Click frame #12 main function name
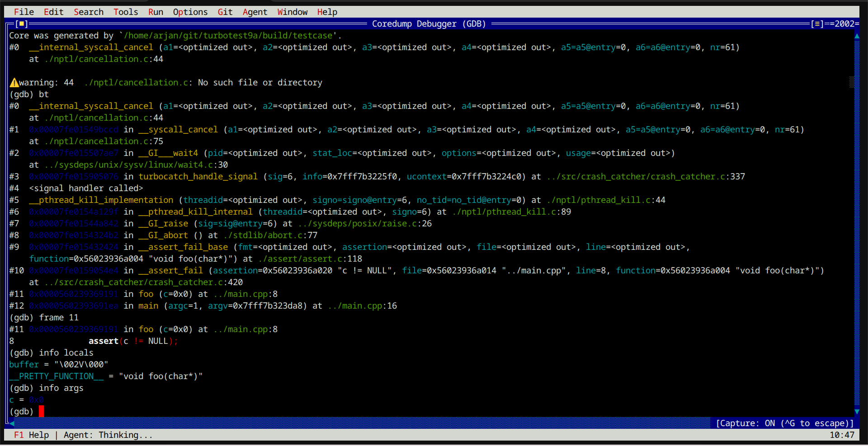The height and width of the screenshot is (446, 868). coord(148,306)
